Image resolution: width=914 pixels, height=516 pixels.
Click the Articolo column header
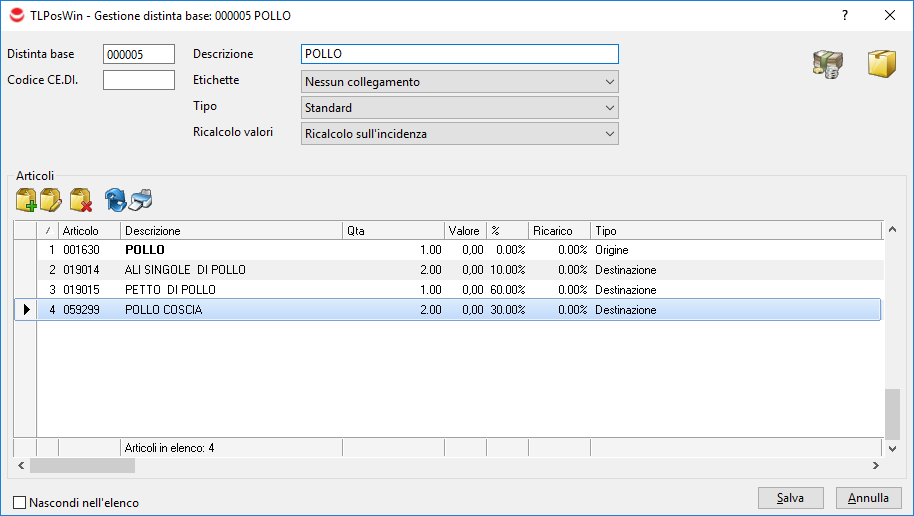pos(88,231)
